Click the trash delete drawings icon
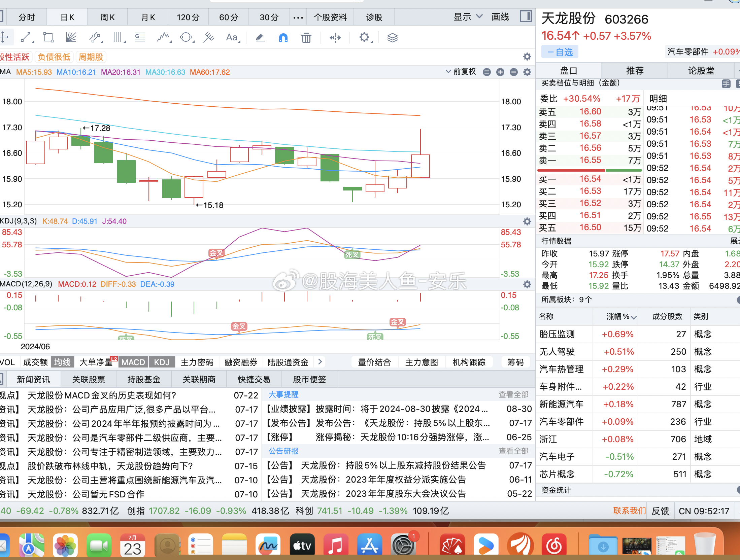The width and height of the screenshot is (740, 560). tap(306, 37)
